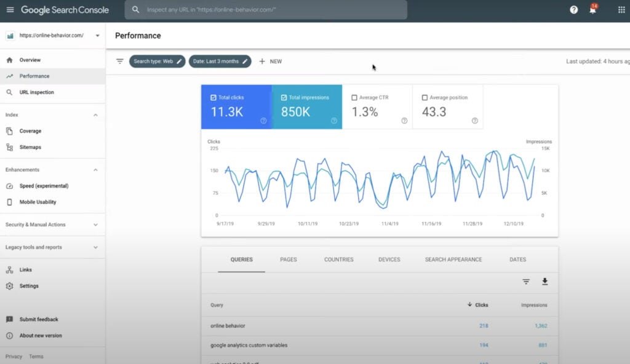Viewport: 630px width, 364px height.
Task: Download the performance data
Action: (545, 281)
